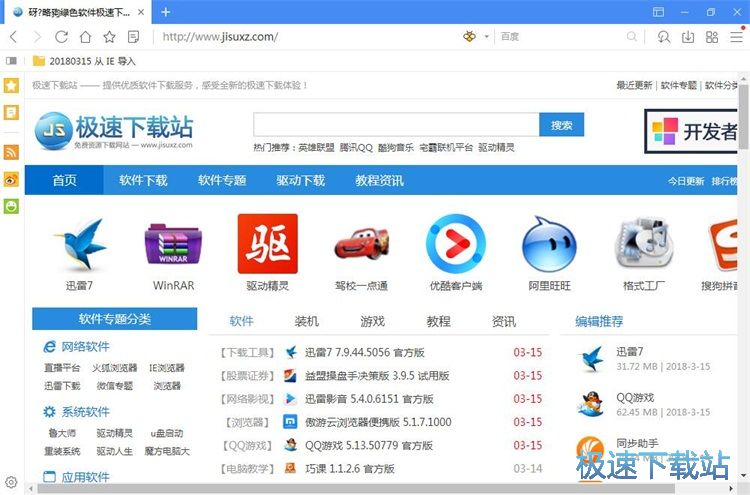
Task: Open the browser main menu hamburger icon
Action: (x=737, y=37)
